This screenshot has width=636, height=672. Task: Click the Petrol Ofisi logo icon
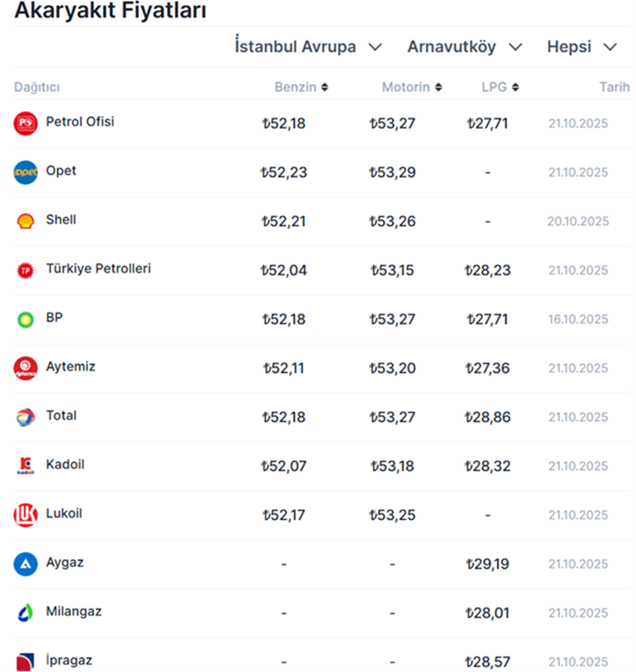point(25,123)
